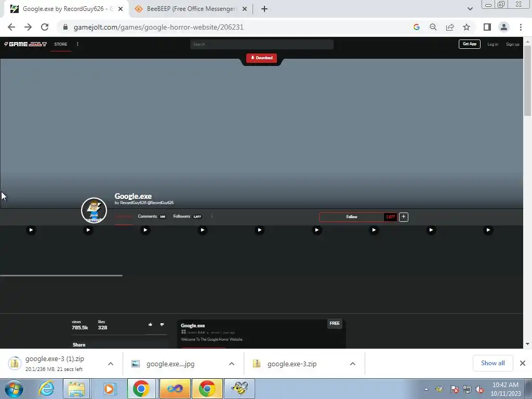532x399 pixels.
Task: Open the tab search chevron
Action: (x=470, y=9)
